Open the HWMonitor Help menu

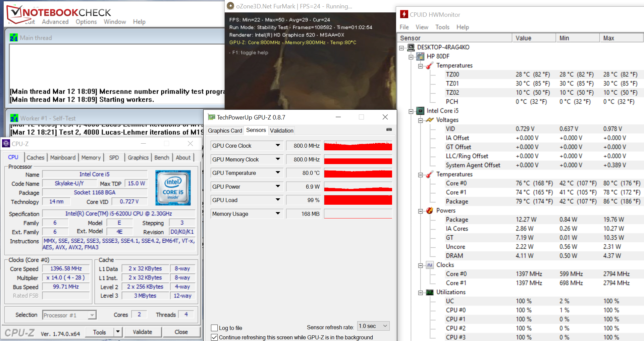[463, 27]
